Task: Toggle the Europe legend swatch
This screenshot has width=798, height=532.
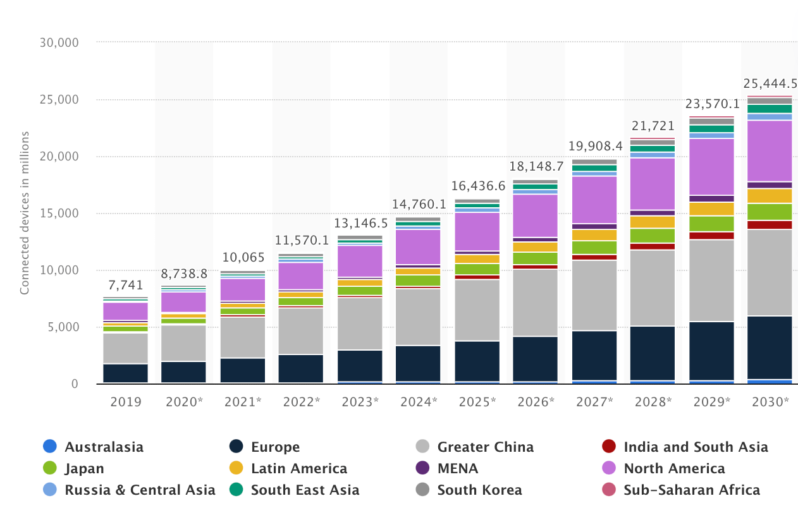Action: 236,447
